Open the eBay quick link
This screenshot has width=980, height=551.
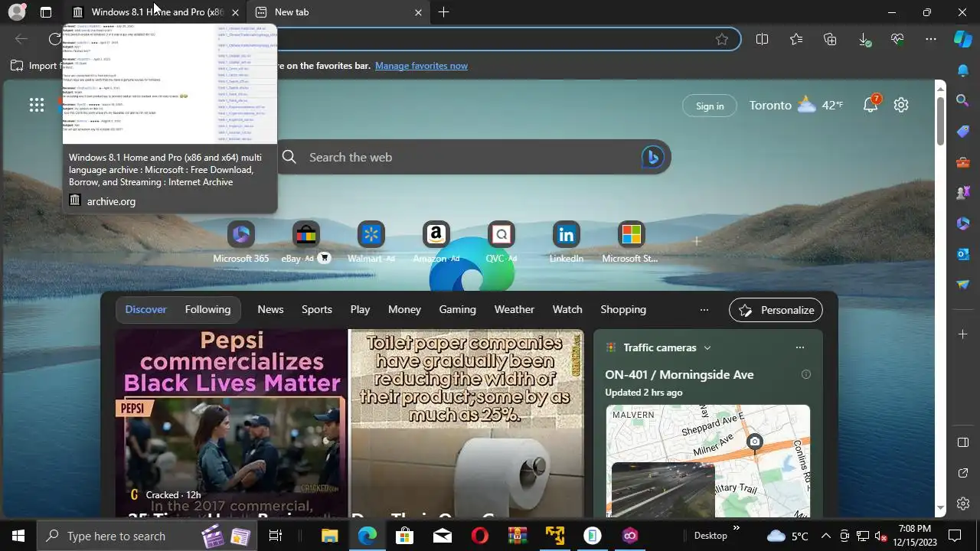[x=305, y=243]
